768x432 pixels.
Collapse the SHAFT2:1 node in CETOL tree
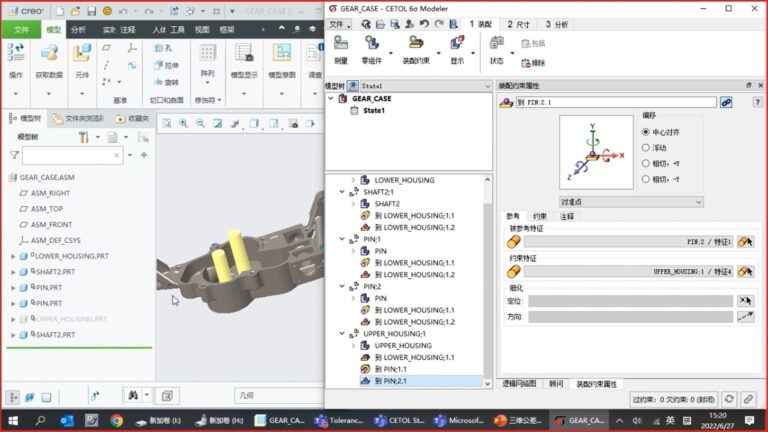coord(342,192)
